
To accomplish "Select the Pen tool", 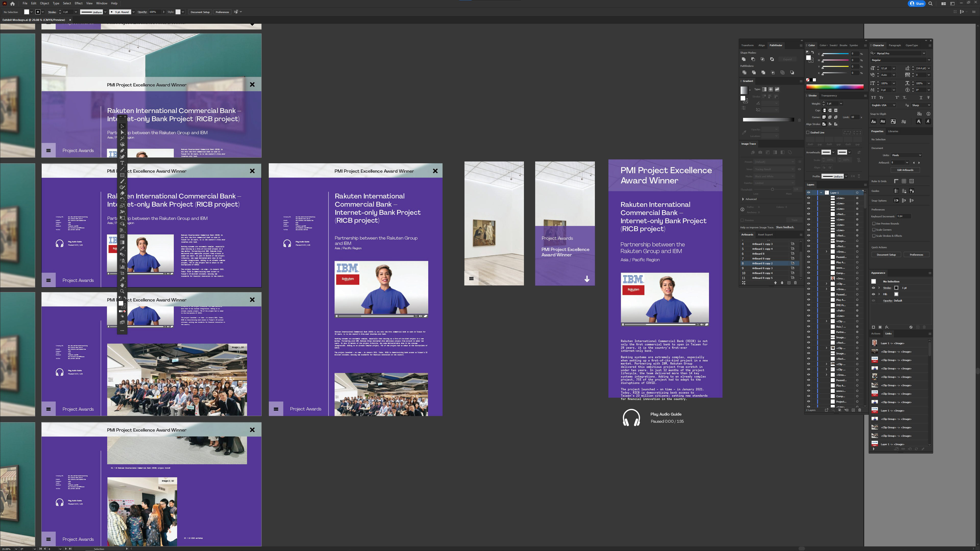I will point(122,151).
